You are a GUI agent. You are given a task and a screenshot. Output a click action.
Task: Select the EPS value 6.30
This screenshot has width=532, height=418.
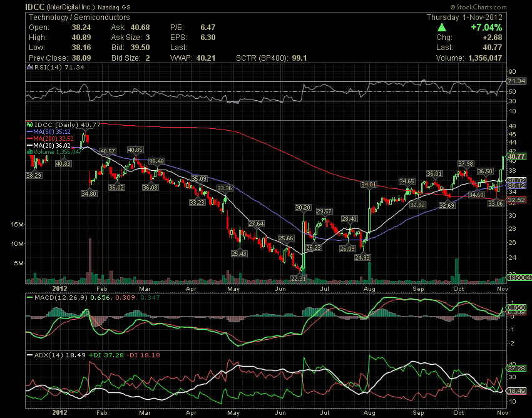(x=208, y=38)
